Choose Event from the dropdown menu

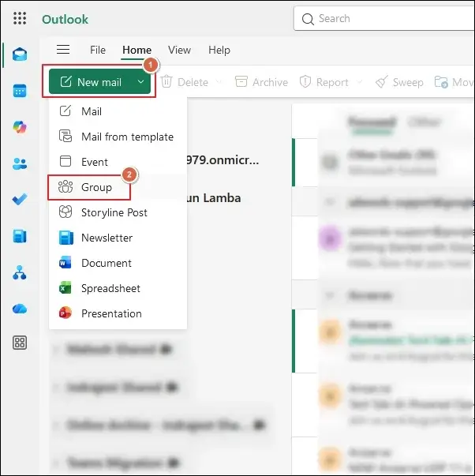(118, 162)
